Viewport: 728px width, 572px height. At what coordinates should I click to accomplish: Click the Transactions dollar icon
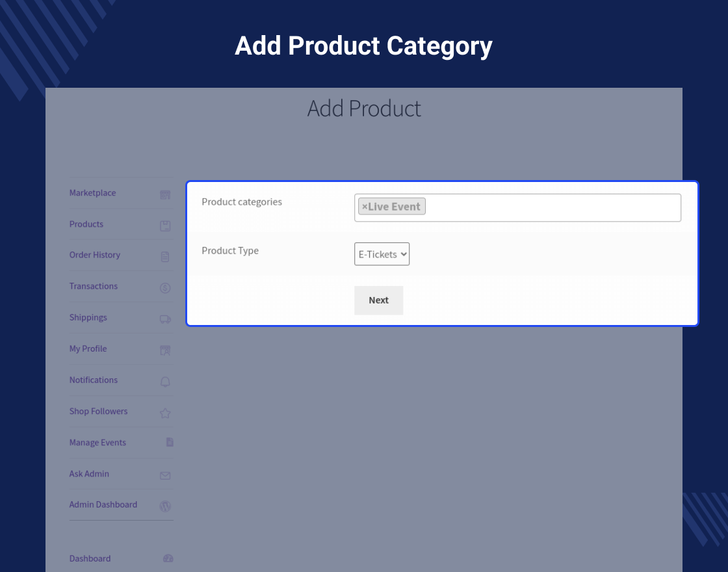point(164,287)
